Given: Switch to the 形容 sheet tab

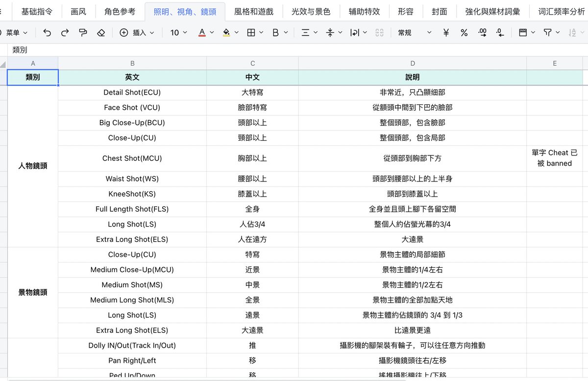Looking at the screenshot, I should [406, 11].
